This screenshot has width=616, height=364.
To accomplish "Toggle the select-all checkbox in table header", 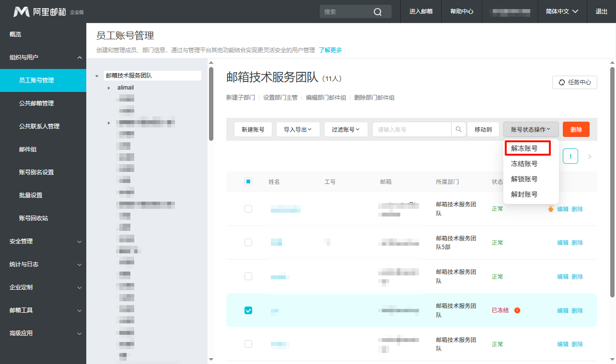I will point(248,182).
